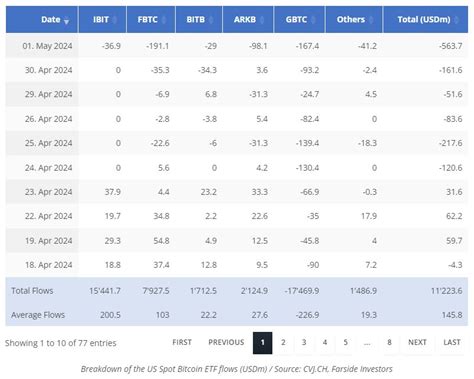Click GBTC header sort icon

(313, 20)
